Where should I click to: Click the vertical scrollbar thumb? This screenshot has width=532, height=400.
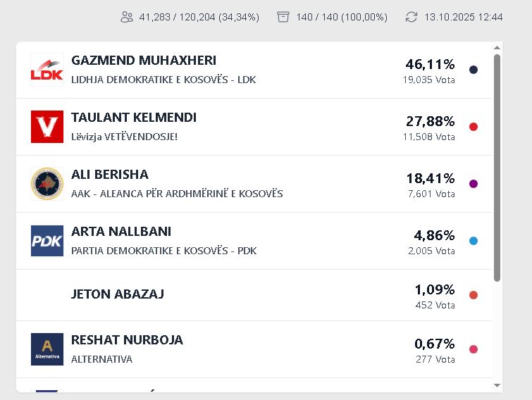click(x=497, y=169)
